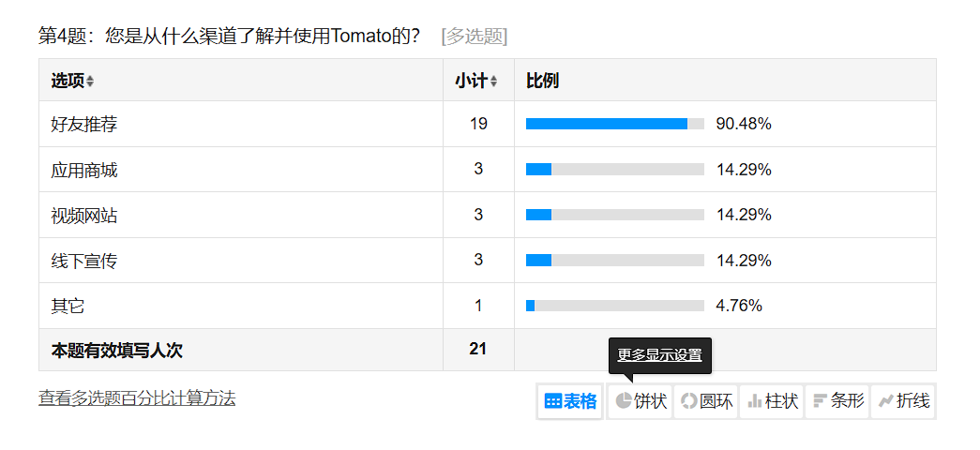
Task: Click the 其它 percentage bar
Action: [614, 306]
